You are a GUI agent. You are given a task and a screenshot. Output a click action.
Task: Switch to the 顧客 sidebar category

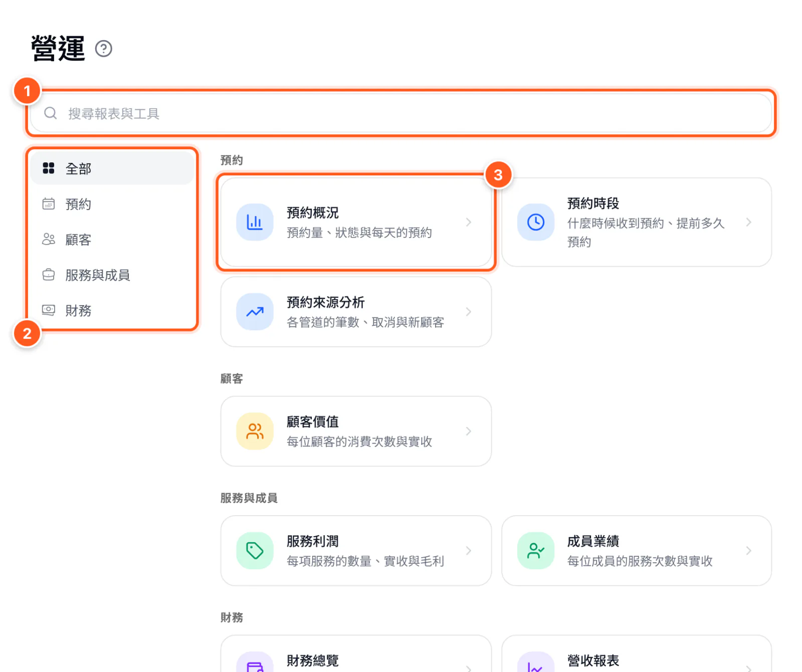coord(112,240)
